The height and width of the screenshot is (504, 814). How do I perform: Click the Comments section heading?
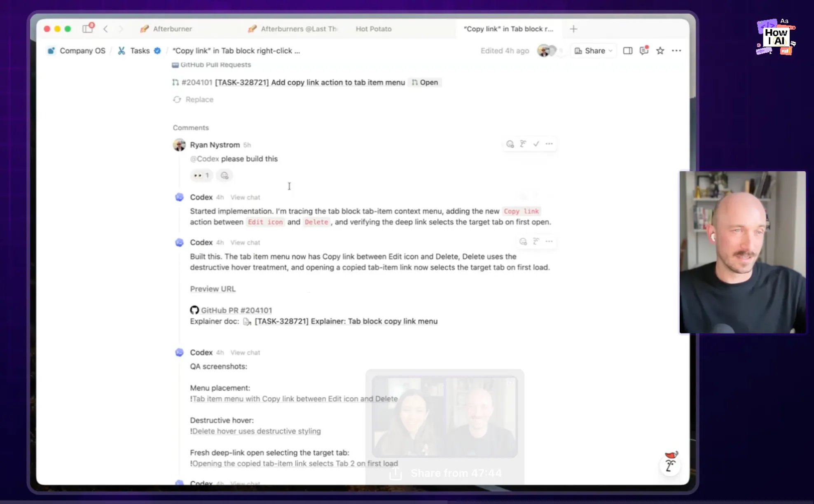point(191,128)
